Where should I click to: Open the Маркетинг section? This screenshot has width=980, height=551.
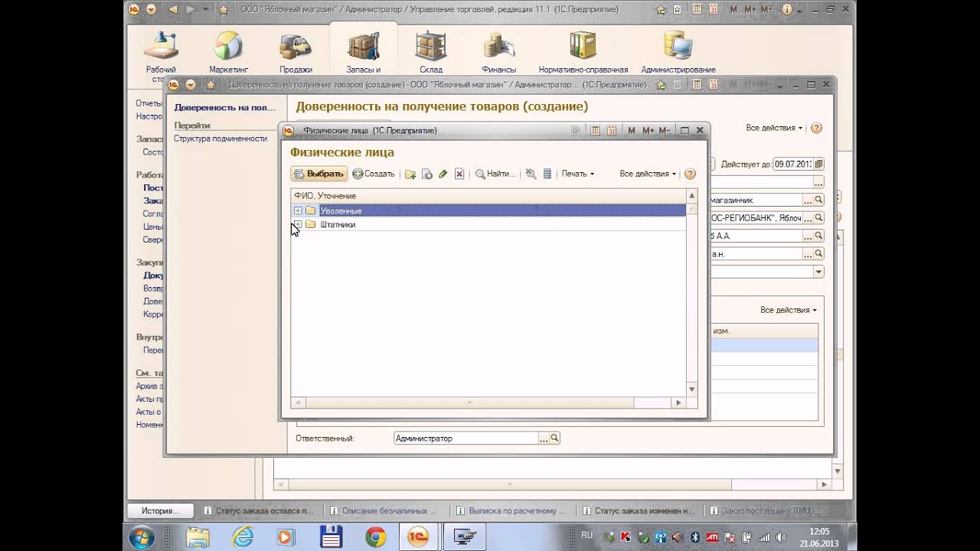click(228, 54)
